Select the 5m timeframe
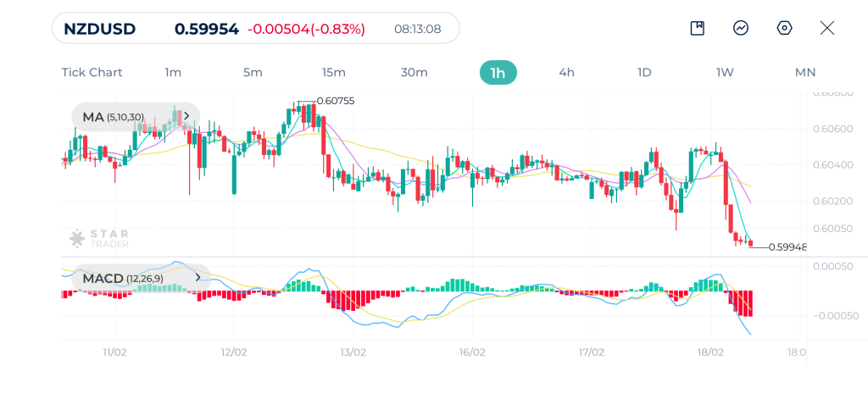Image resolution: width=868 pixels, height=399 pixels. pyautogui.click(x=253, y=73)
